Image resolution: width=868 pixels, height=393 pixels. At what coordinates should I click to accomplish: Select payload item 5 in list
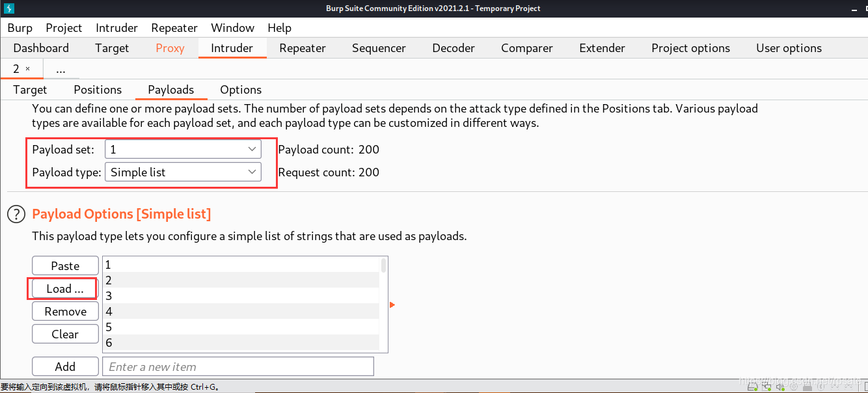coord(241,327)
